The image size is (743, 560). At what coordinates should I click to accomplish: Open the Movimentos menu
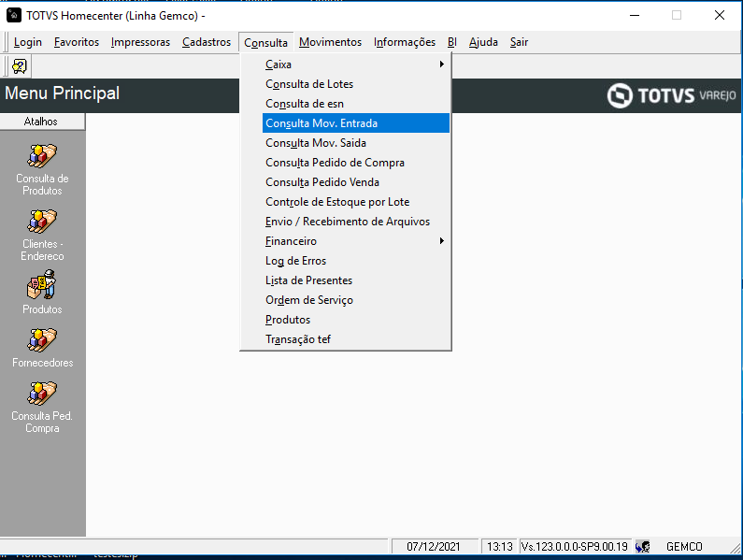[x=330, y=42]
